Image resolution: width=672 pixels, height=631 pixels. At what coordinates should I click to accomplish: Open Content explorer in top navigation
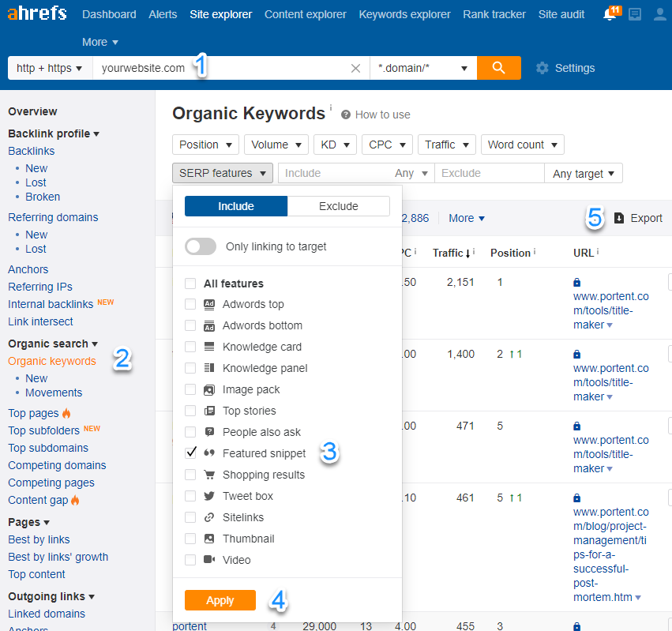[305, 14]
